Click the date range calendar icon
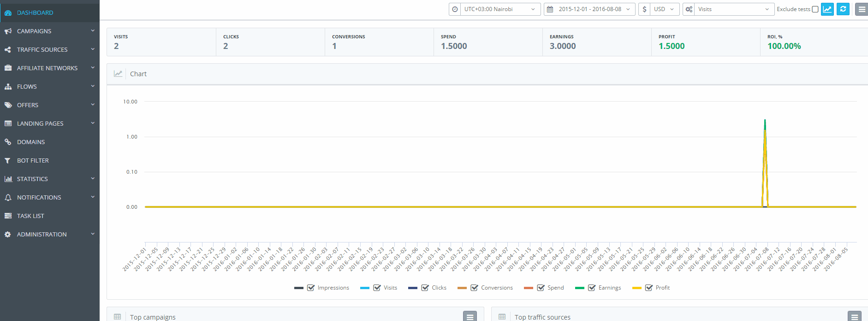868x321 pixels. 550,9
